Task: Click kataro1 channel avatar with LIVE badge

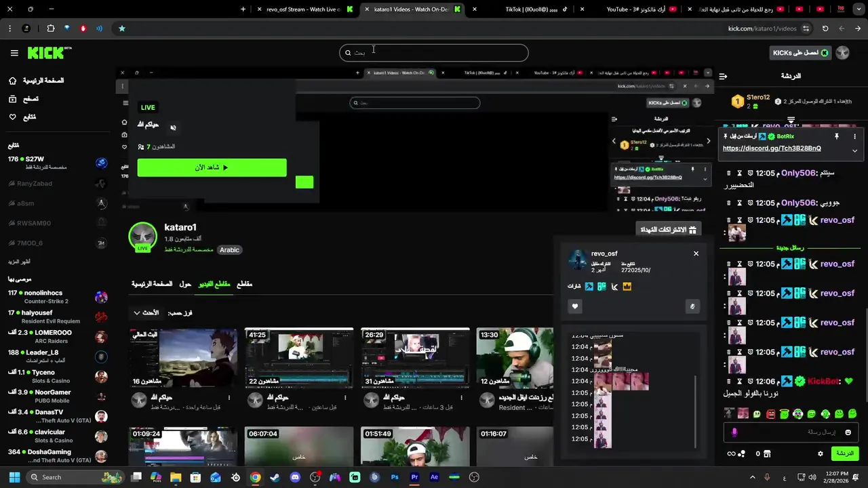Action: (x=142, y=237)
